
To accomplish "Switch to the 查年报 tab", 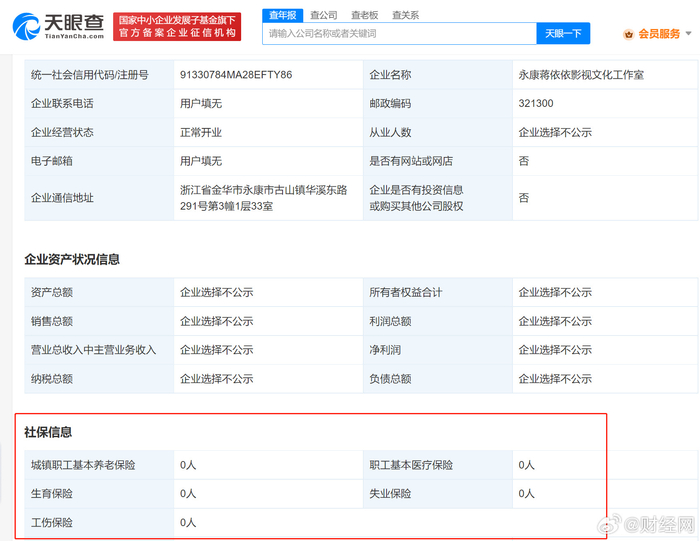I will (283, 15).
